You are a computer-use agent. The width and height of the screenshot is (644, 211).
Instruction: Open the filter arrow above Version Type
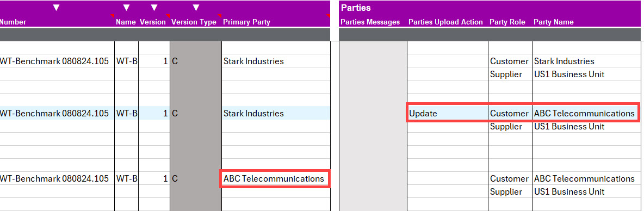[x=196, y=8]
